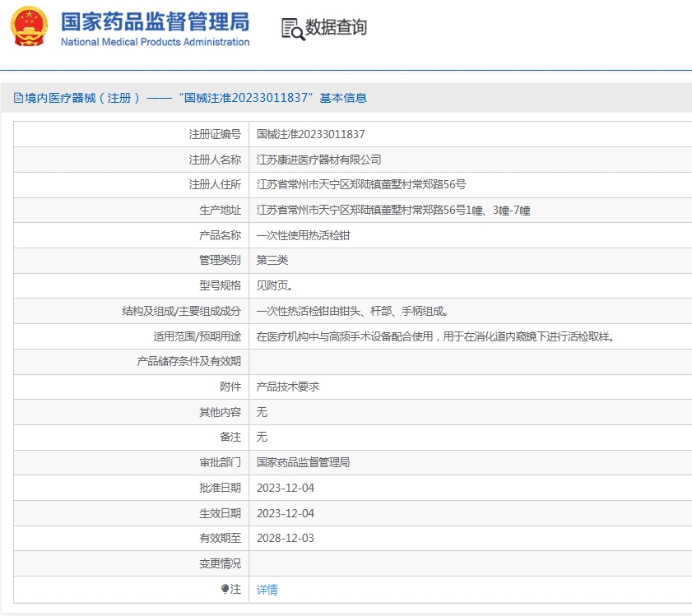Click National Medical Products Administration subtitle

point(155,42)
